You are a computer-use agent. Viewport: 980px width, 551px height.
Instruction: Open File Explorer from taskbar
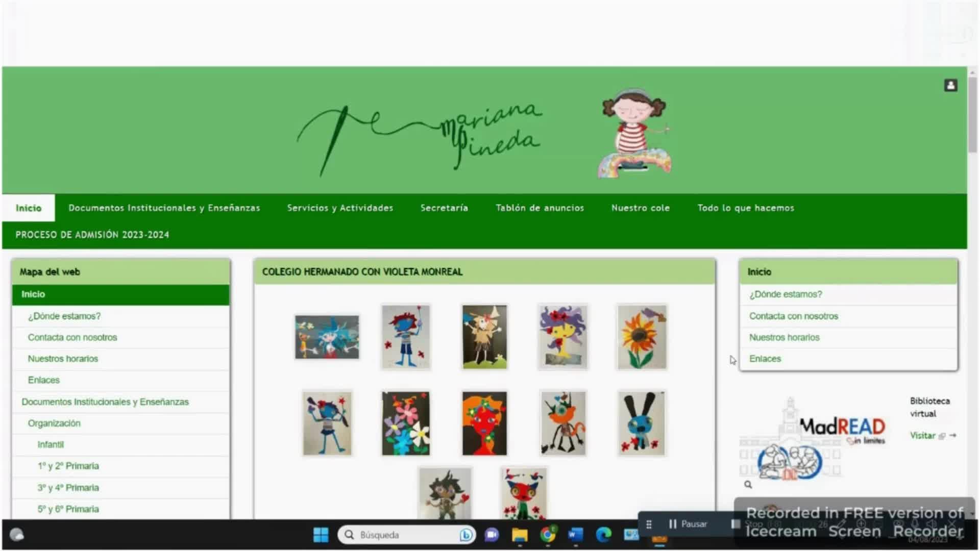click(520, 535)
